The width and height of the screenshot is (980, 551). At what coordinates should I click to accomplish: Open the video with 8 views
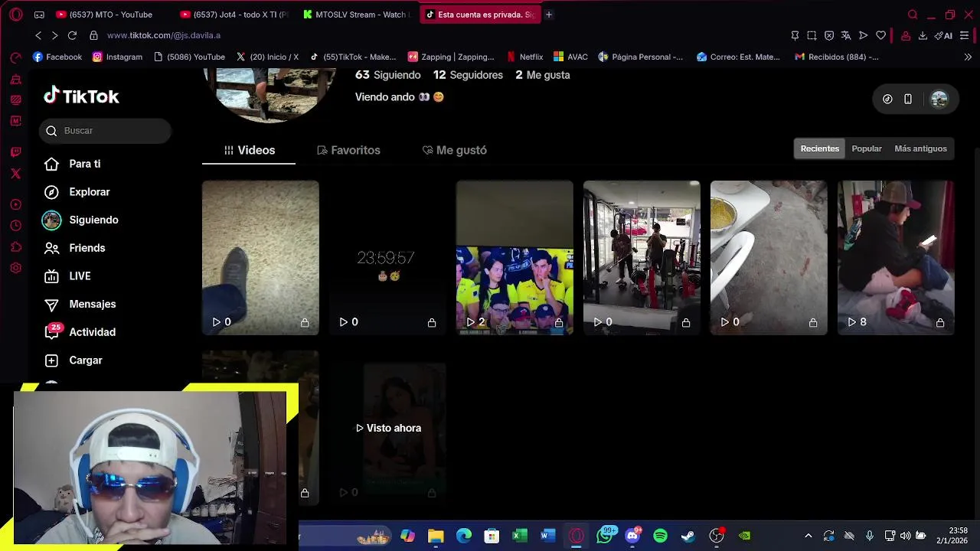tap(896, 258)
